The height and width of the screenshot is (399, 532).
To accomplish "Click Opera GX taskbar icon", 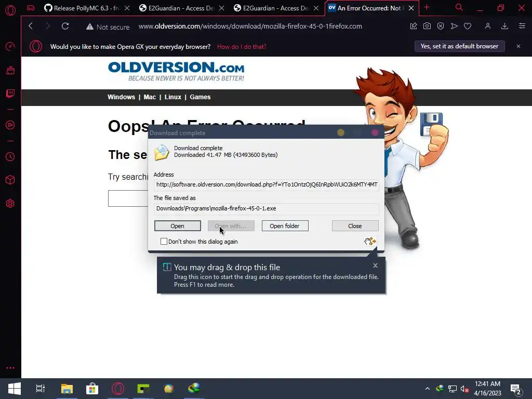I will (118, 389).
